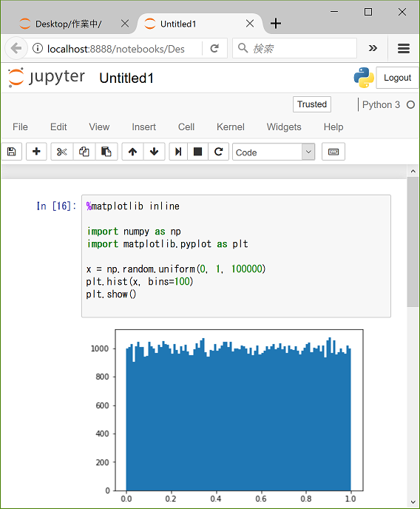Show more browser tools chevron
420x509 pixels.
373,48
